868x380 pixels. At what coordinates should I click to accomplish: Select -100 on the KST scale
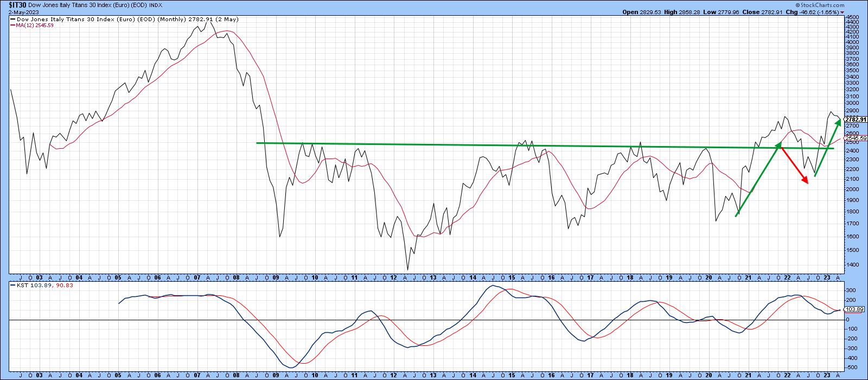click(x=852, y=329)
